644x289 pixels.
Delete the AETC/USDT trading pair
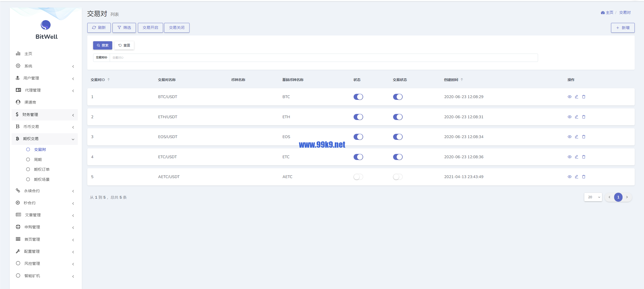click(584, 177)
